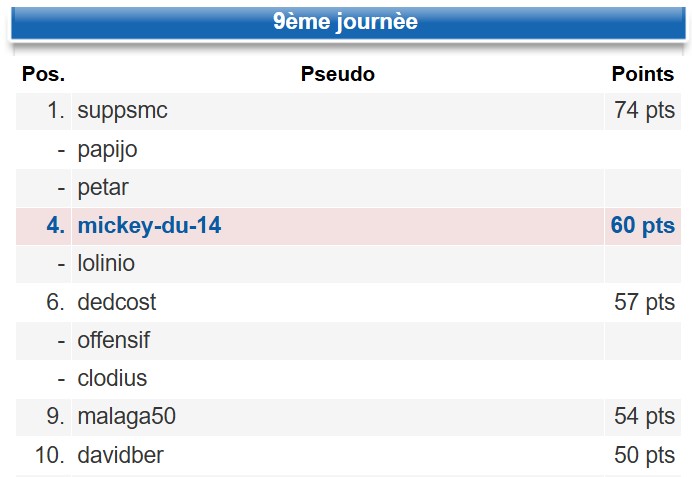692x477 pixels.
Task: Select the lolinio pseudo
Action: (106, 264)
